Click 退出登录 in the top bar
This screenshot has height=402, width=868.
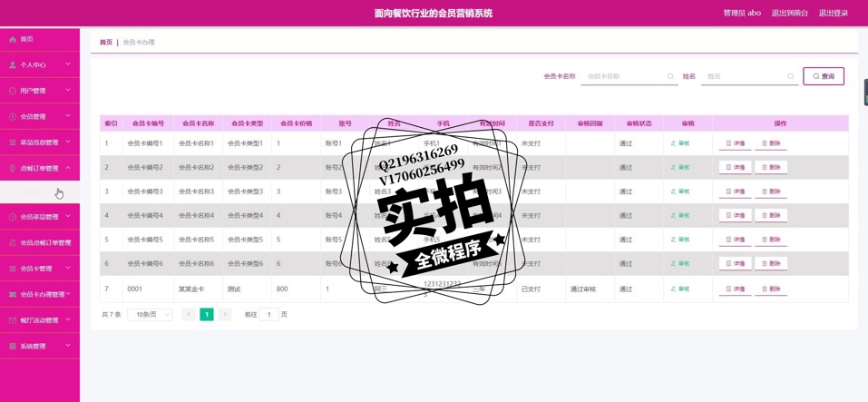click(x=833, y=14)
